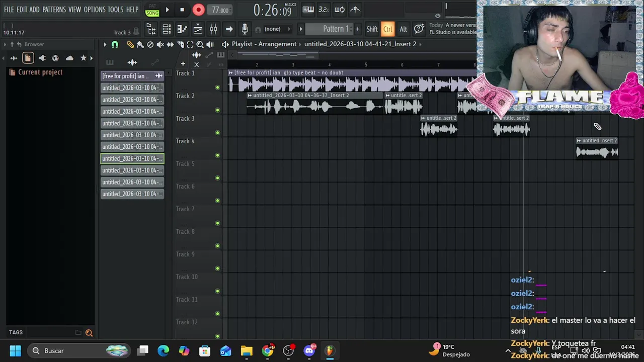Open Google Chrome from the Windows taskbar

click(268, 350)
